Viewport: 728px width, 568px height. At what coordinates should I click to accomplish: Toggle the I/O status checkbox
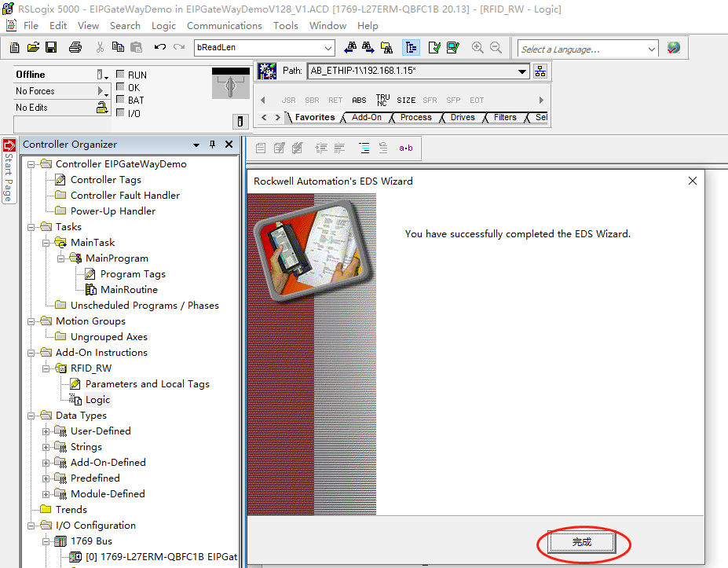coord(121,113)
